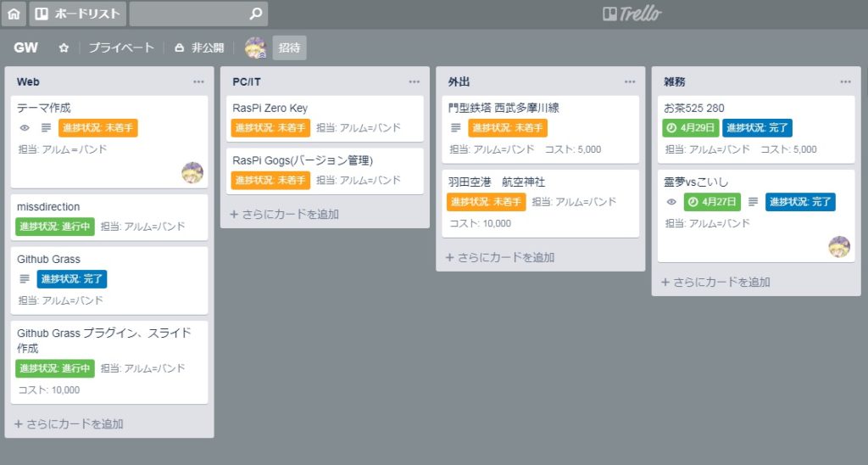
Task: Click コスト: 10,000 on Github Grass プラグイン card
Action: tap(49, 390)
